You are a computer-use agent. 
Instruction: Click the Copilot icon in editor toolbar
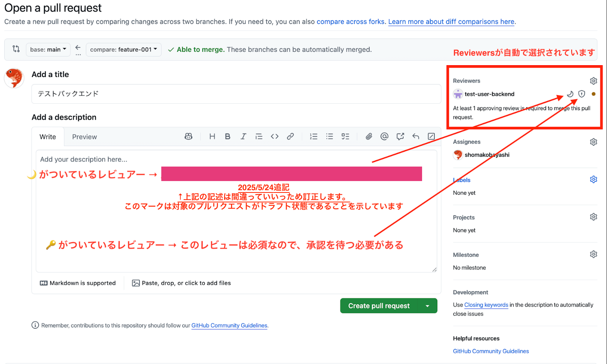(x=188, y=136)
